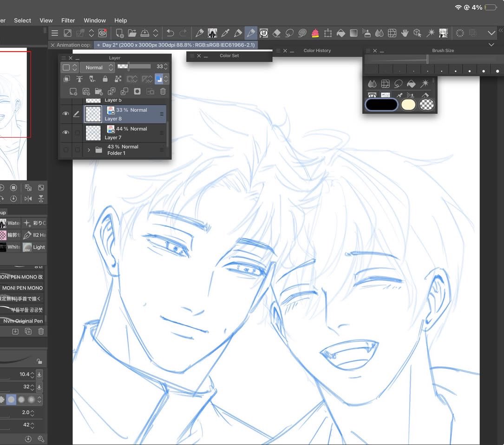Select the Fill bucket tool in command bar
The image size is (504, 445).
pos(340,33)
